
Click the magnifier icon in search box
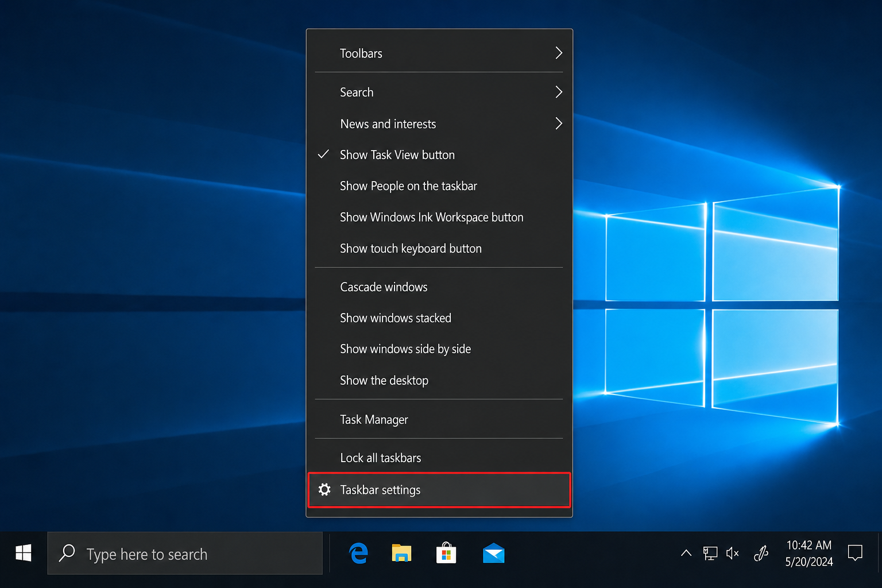(x=67, y=553)
